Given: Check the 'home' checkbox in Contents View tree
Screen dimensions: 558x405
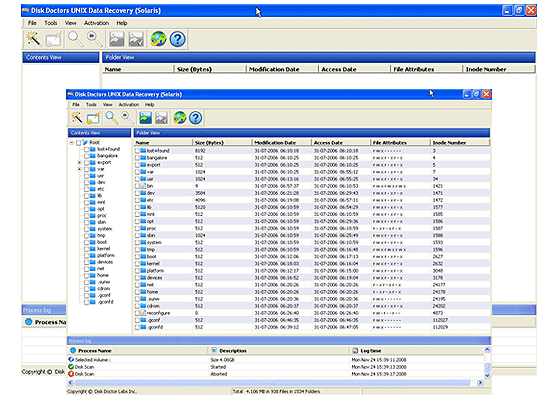Looking at the screenshot, I should (86, 275).
